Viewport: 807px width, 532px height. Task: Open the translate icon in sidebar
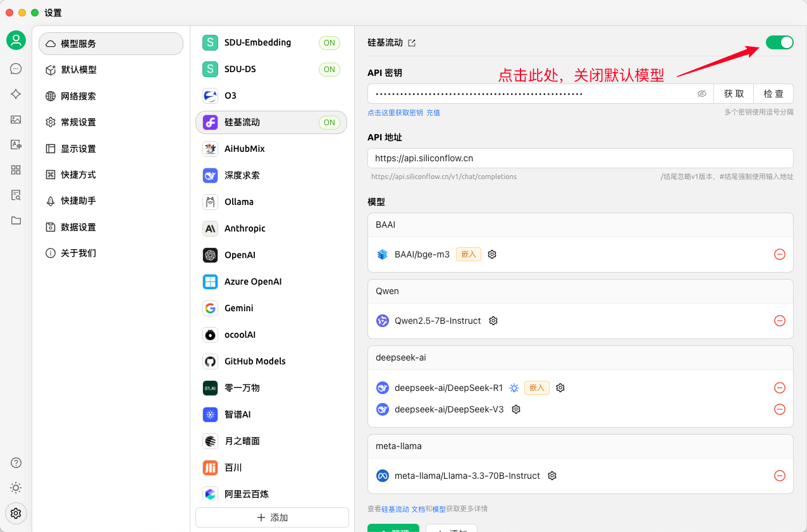16,145
